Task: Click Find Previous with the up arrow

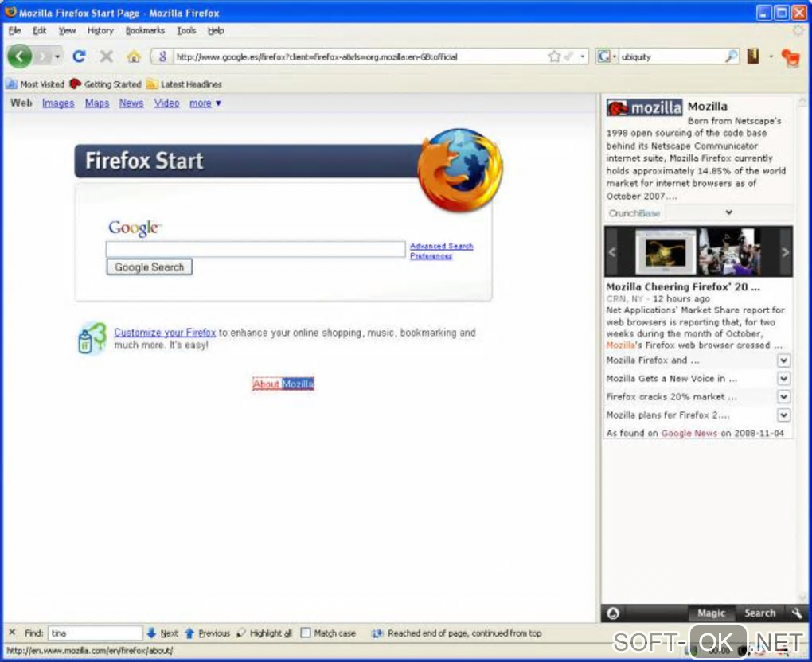Action: 207,633
